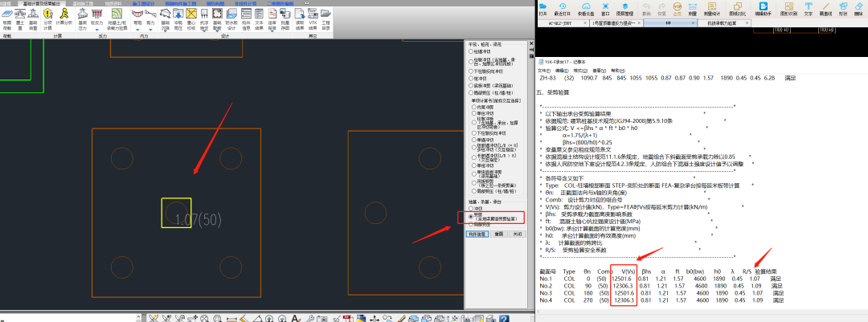Switch to 基础计算及结果输出 ribbon tab
The image size is (868, 322).
[42, 3]
